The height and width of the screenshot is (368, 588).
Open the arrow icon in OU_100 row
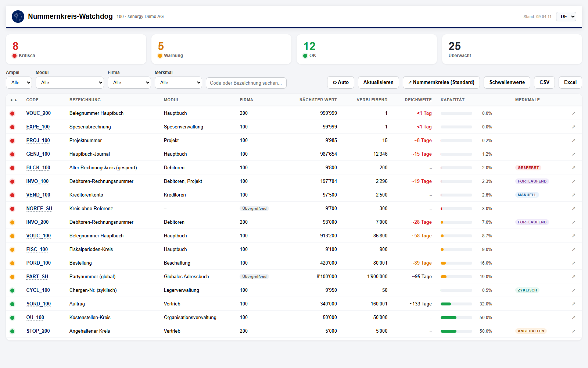click(573, 318)
